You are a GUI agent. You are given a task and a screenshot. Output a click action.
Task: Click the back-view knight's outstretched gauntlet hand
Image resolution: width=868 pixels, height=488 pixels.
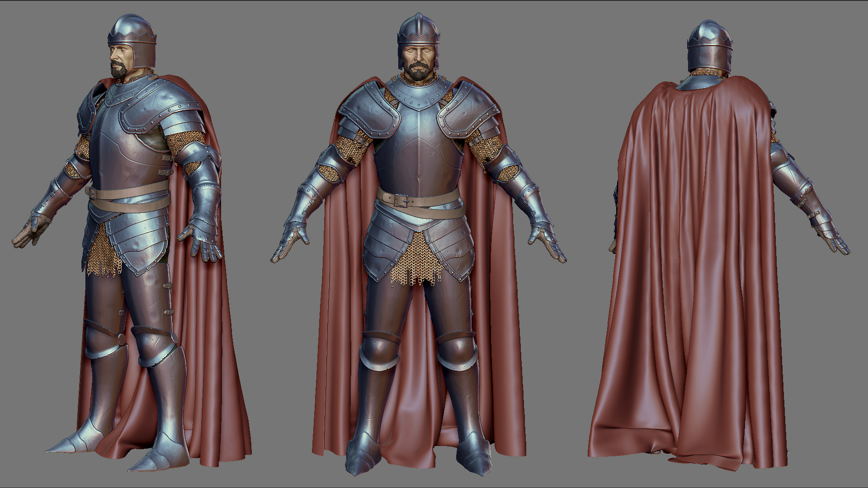(834, 242)
